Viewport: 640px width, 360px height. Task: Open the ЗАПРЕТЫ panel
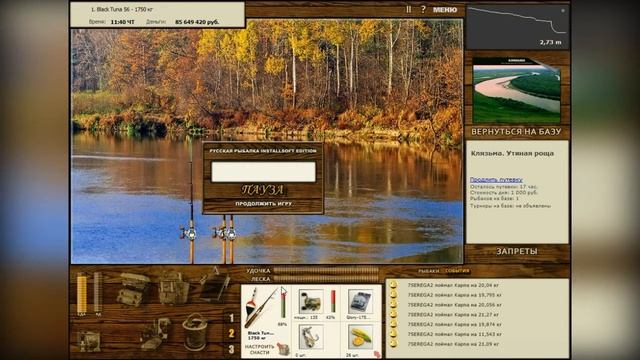coord(517,251)
